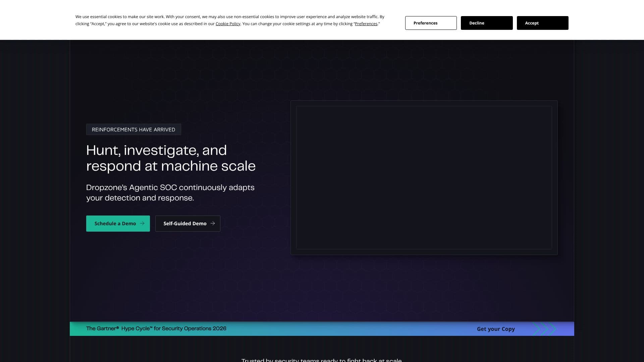644x362 pixels.
Task: Launch the Self-Guided Demo
Action: click(187, 224)
